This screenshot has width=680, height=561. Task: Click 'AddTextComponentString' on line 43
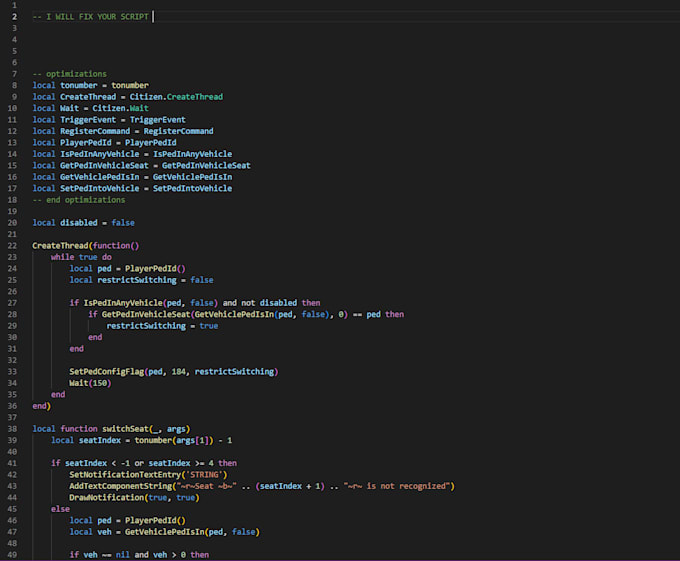point(120,486)
